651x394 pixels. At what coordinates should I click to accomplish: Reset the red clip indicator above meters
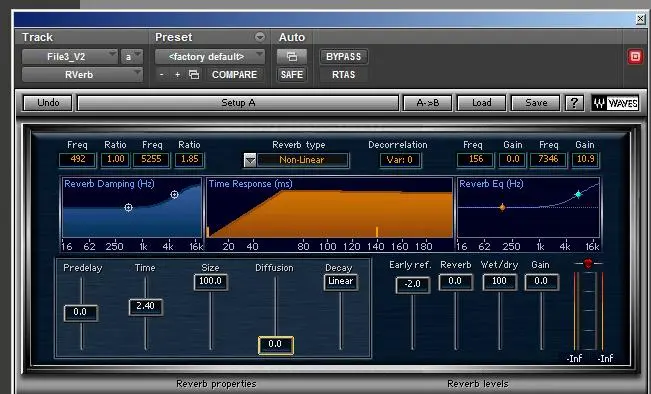(588, 263)
